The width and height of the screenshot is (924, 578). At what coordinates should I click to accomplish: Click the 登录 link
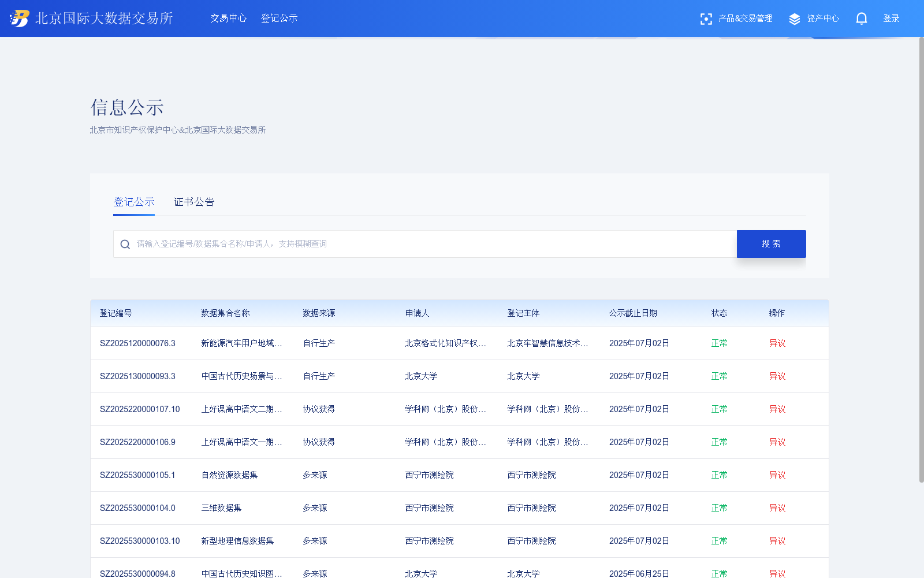click(x=891, y=18)
